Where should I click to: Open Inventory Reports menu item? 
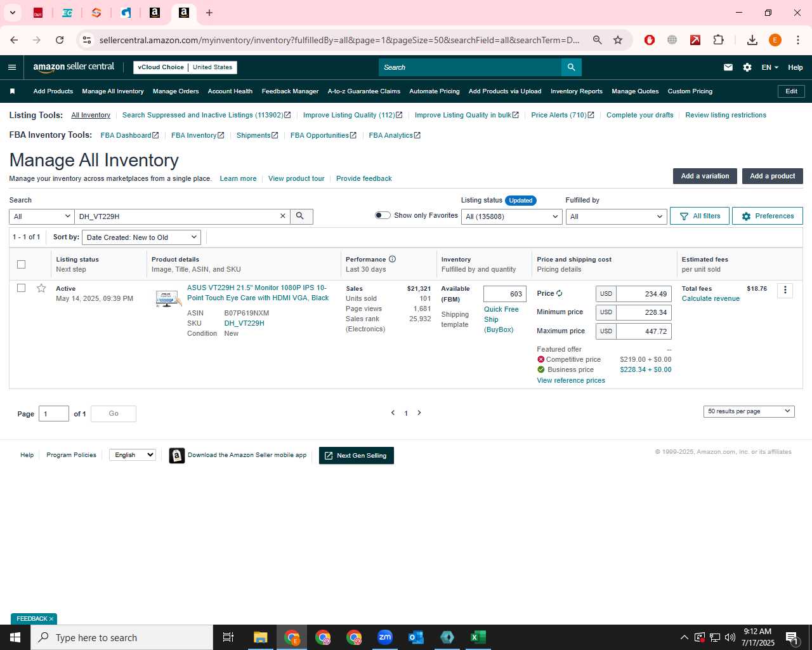click(x=577, y=91)
